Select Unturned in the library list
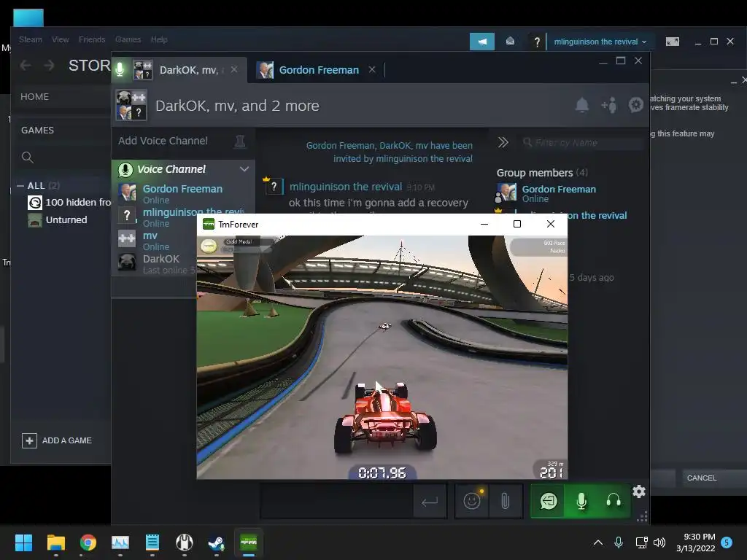 click(58, 220)
